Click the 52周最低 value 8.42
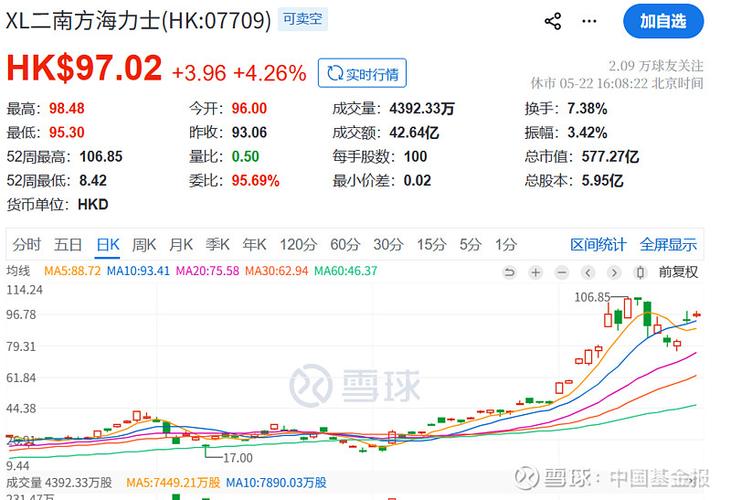Image resolution: width=731 pixels, height=500 pixels. (93, 180)
